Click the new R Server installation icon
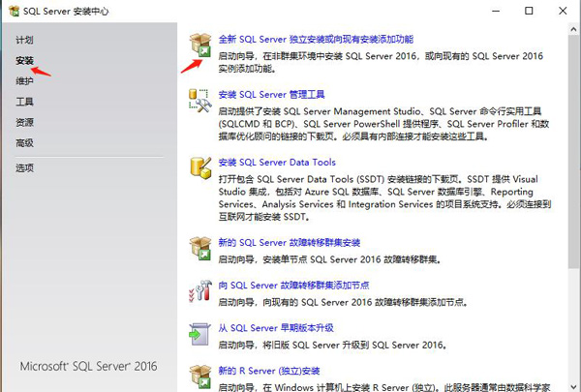This screenshot has height=392, width=581. [x=200, y=376]
